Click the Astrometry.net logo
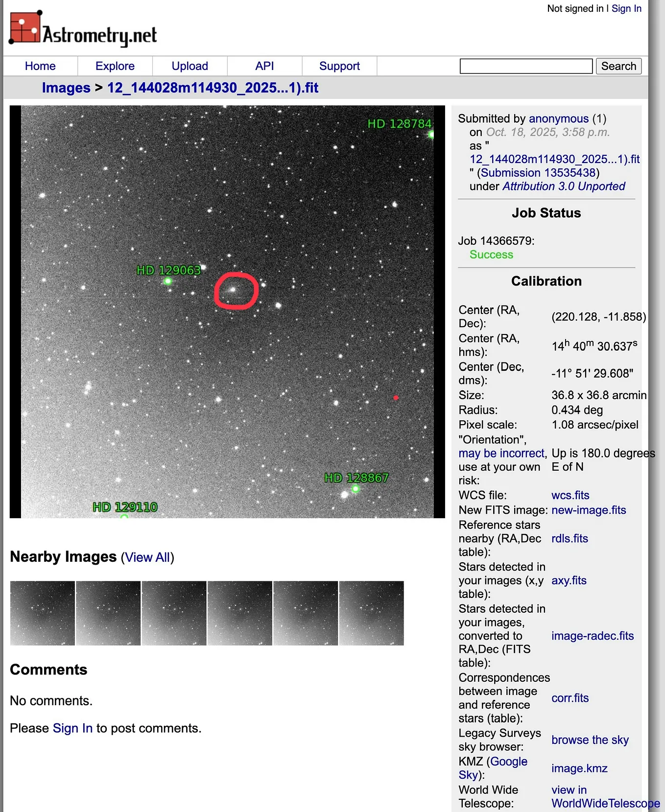The height and width of the screenshot is (812, 665). point(83,29)
